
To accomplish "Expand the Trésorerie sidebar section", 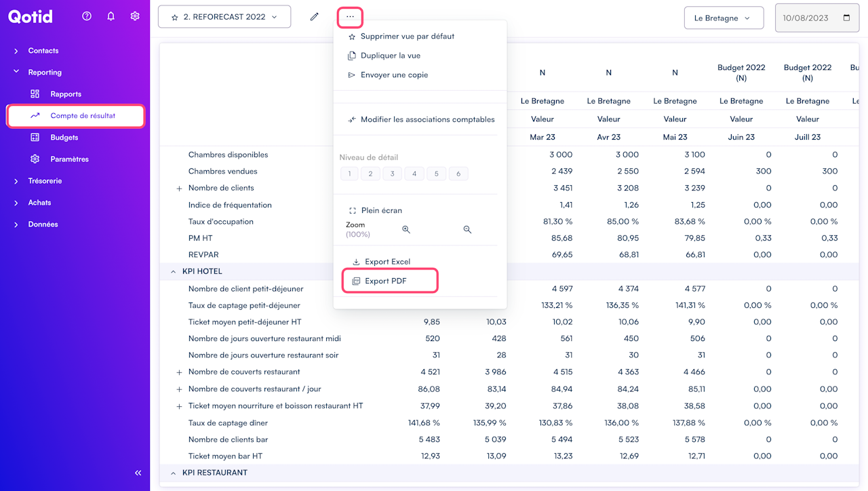I will point(45,181).
